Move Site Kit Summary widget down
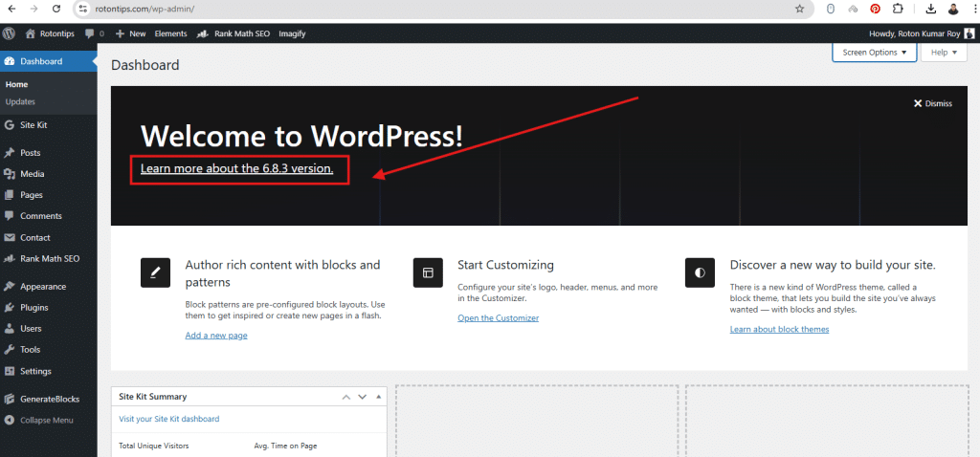Screen dimensions: 980x457 [x=362, y=397]
